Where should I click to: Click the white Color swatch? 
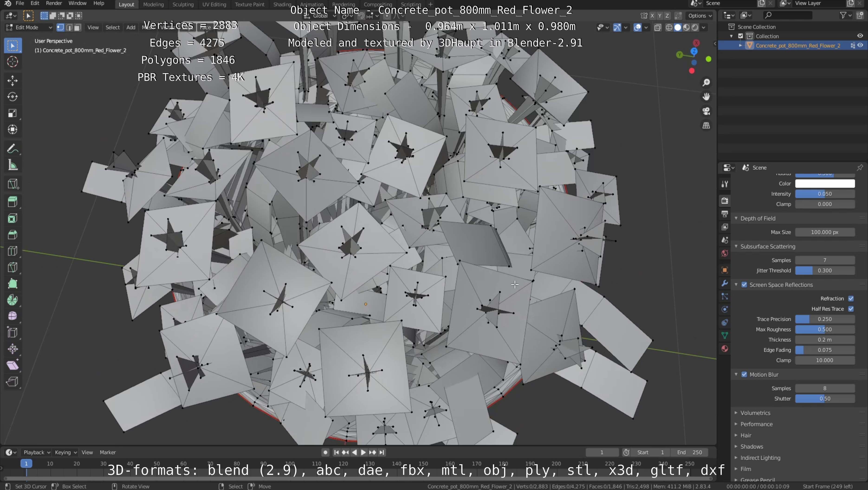[825, 184]
